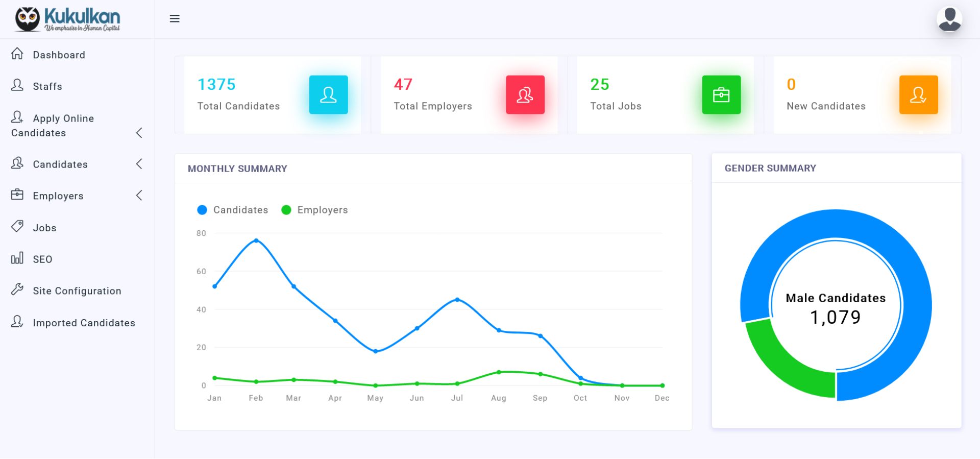Viewport: 980px width, 459px height.
Task: Open the user profile avatar
Action: point(949,20)
